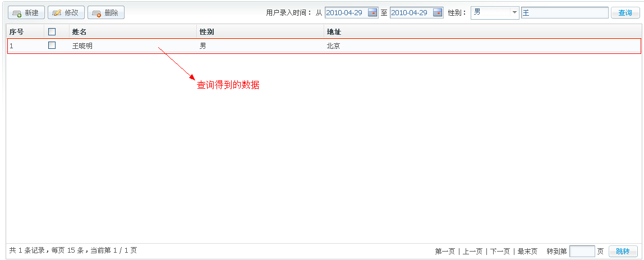Open the start date calendar picker icon

click(x=372, y=13)
